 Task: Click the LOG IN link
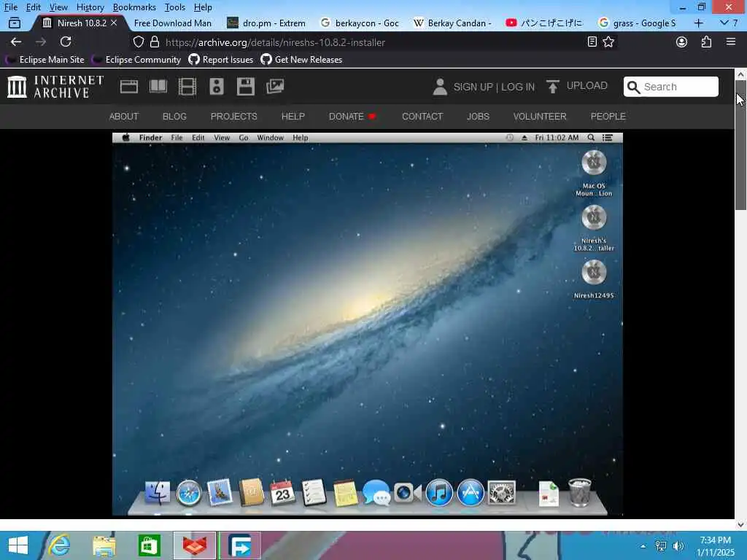(x=518, y=87)
